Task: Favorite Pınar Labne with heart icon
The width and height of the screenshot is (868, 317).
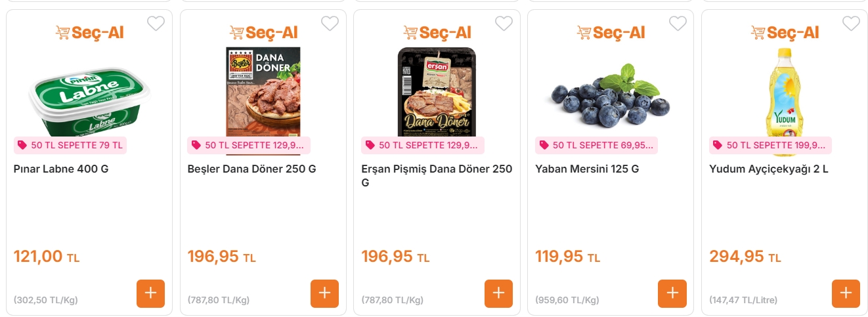Action: (156, 24)
